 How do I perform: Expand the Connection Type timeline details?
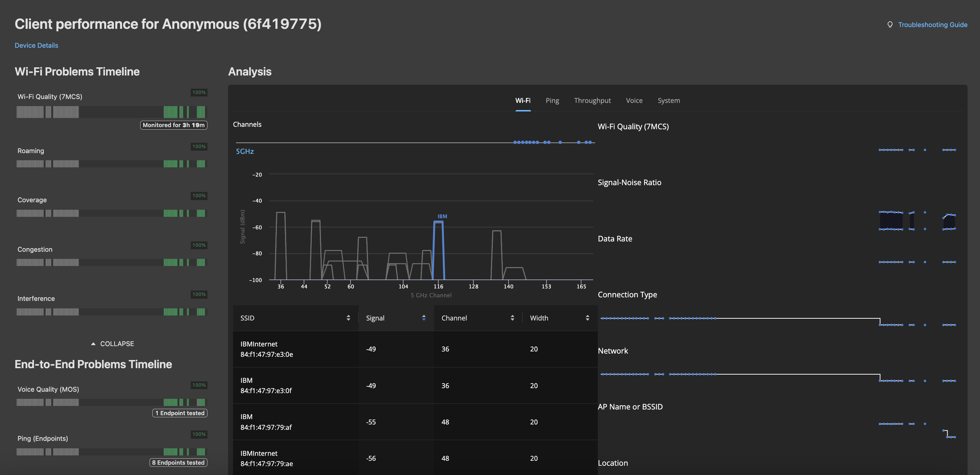point(627,294)
